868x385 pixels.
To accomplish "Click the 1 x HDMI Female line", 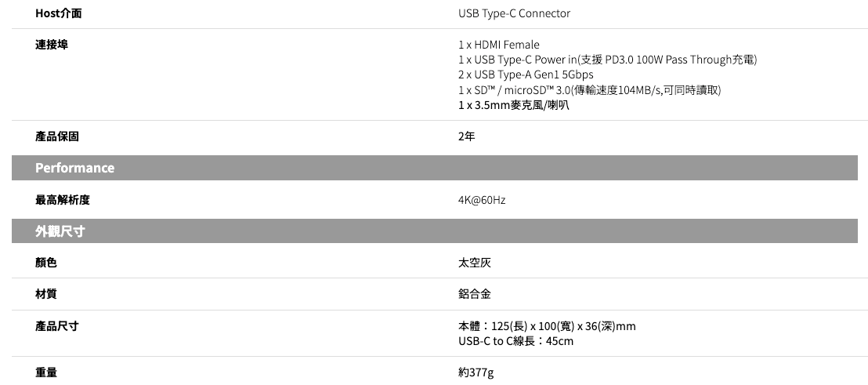I will coord(499,45).
